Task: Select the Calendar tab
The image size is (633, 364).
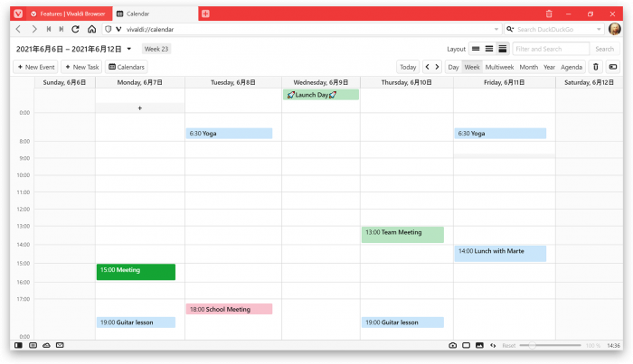Action: [155, 14]
